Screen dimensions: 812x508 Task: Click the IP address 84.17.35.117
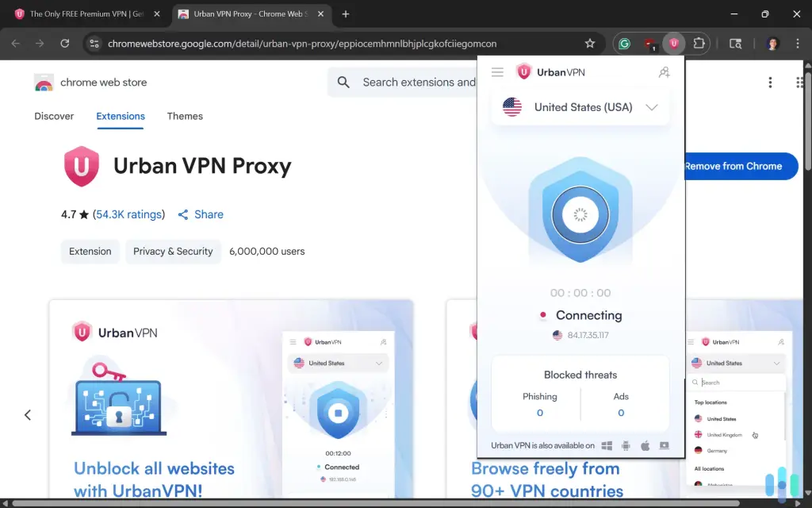coord(588,335)
